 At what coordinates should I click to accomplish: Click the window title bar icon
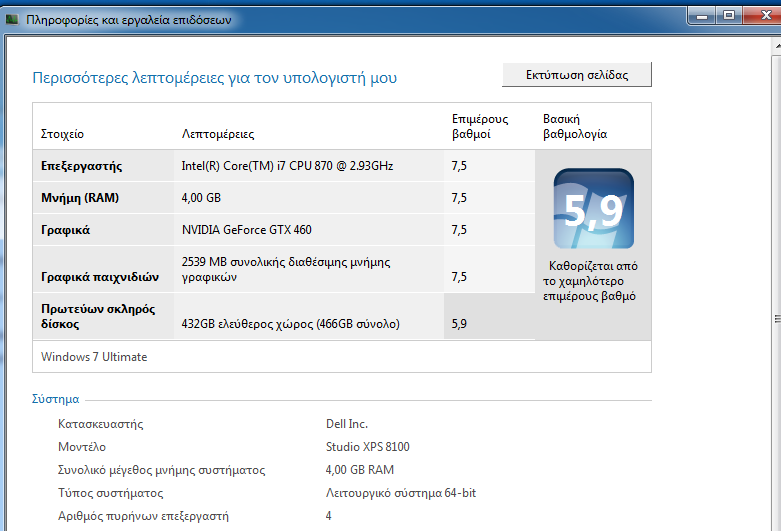pos(12,19)
